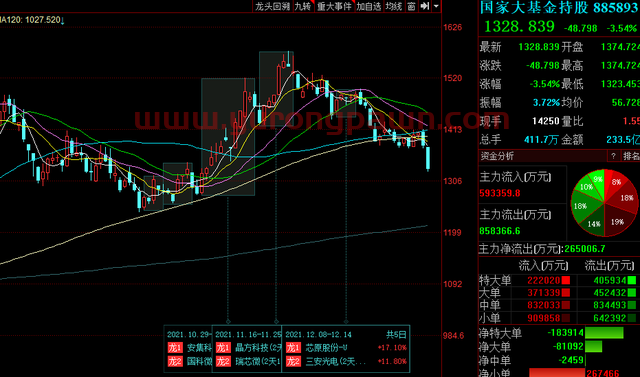Toggle 重大事件 markers on chart
This screenshot has height=377, width=640.
tap(334, 6)
